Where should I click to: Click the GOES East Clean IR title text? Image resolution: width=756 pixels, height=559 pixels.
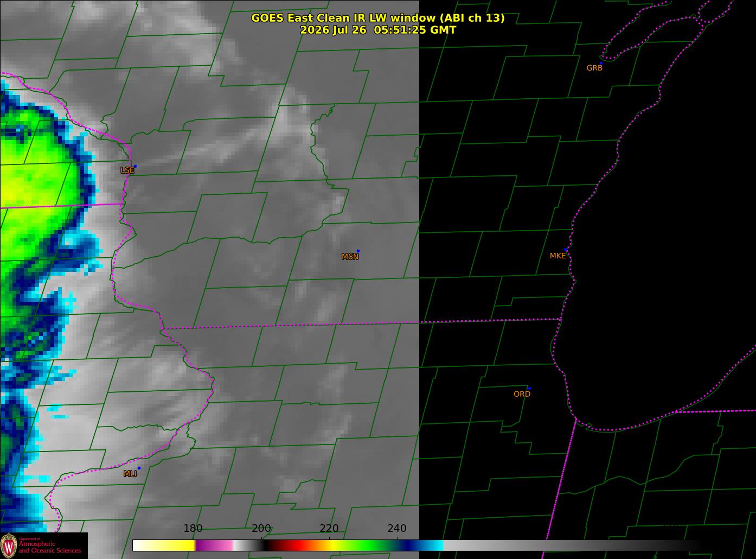click(378, 18)
